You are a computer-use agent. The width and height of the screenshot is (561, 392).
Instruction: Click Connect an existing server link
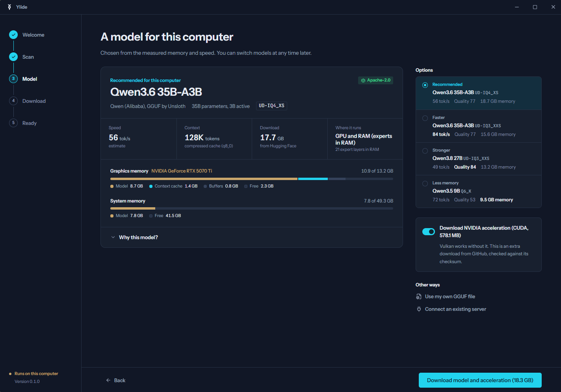pos(455,309)
